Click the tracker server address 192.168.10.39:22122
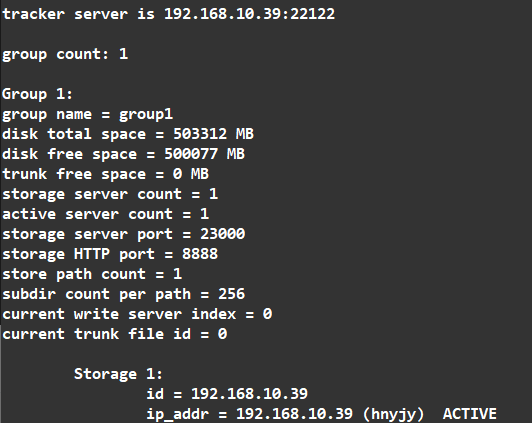 click(x=249, y=14)
